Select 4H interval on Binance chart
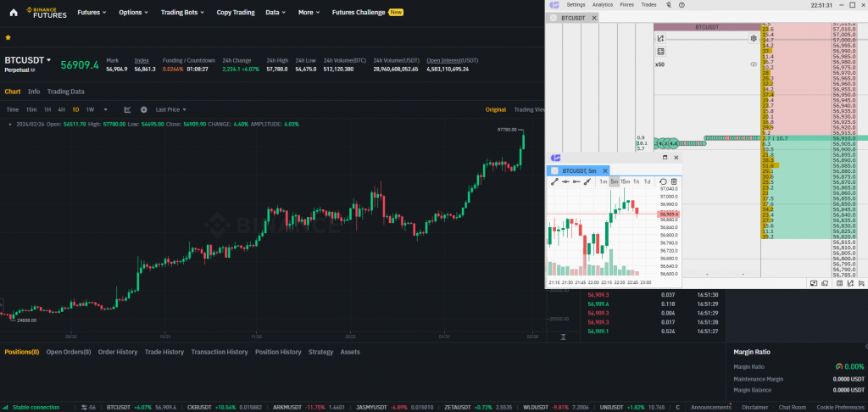 click(61, 109)
